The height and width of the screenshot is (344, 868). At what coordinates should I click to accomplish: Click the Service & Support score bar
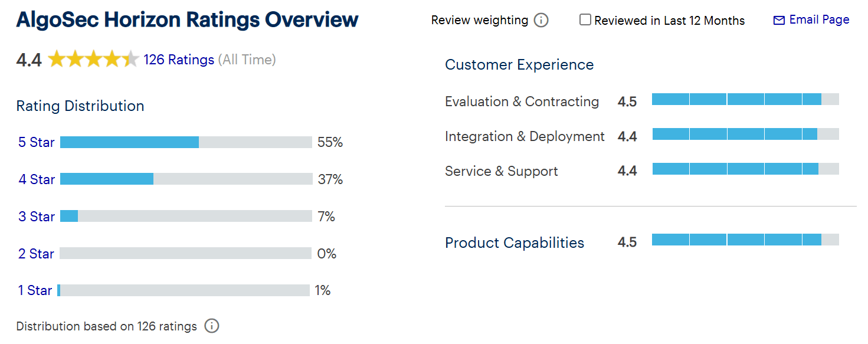[x=745, y=169]
